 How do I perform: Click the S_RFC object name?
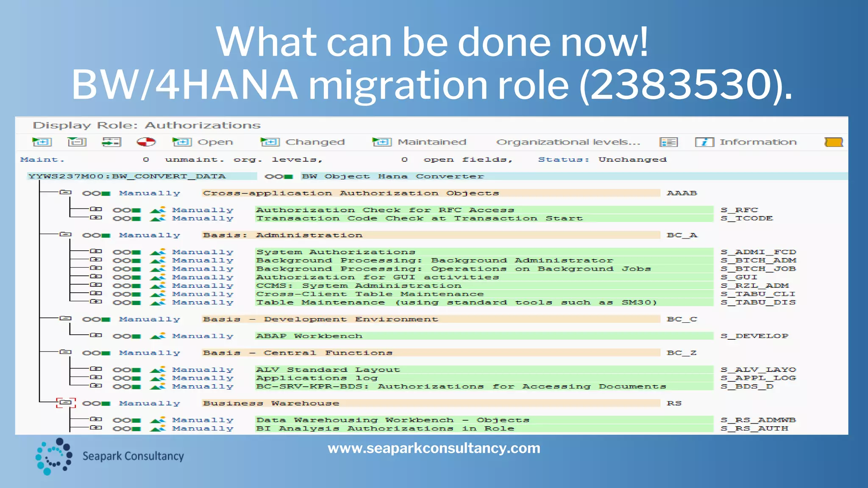click(x=739, y=210)
